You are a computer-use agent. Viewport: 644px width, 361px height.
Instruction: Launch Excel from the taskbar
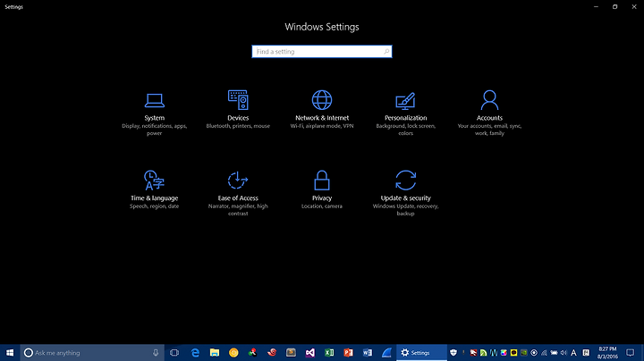coord(329,353)
